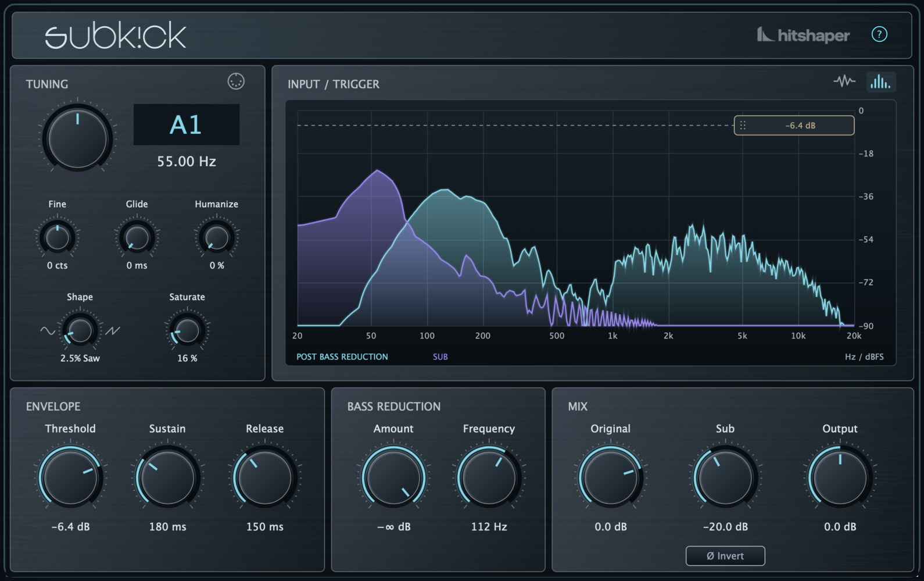Click the 150 ms Release value

pyautogui.click(x=265, y=527)
